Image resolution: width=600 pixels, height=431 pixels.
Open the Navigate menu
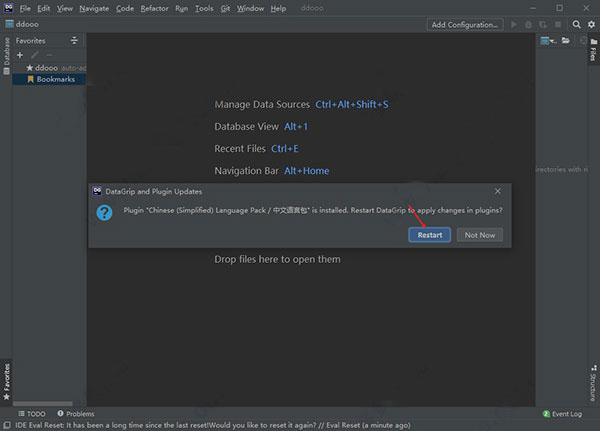pyautogui.click(x=94, y=8)
